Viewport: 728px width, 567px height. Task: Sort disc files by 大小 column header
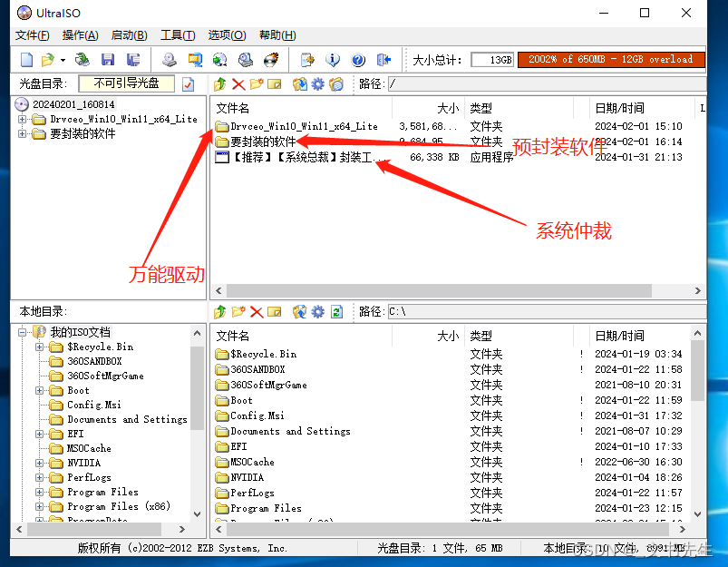(x=428, y=108)
